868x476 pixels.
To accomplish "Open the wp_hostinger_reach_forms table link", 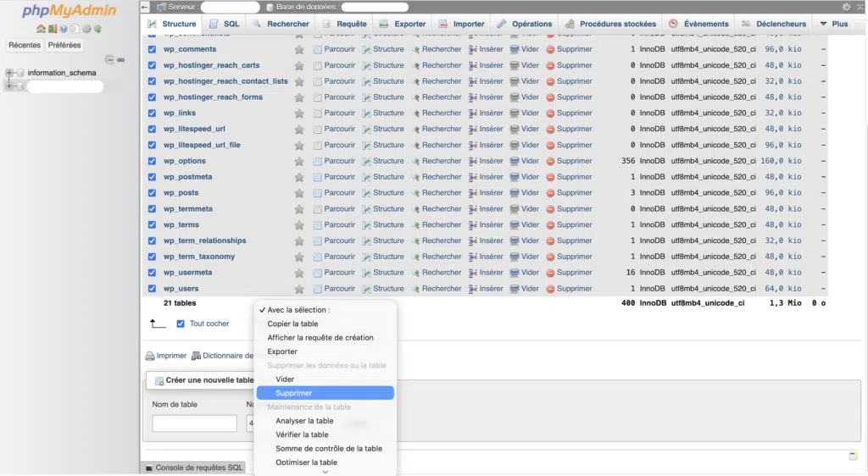I will click(x=213, y=97).
